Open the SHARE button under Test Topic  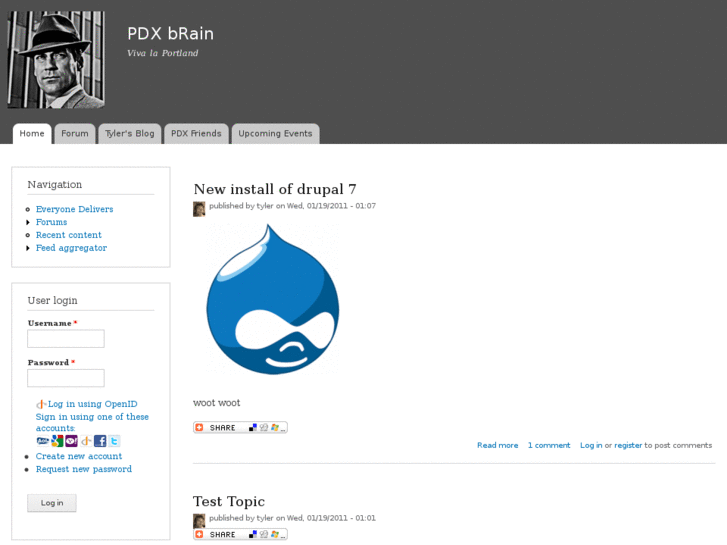coord(240,534)
